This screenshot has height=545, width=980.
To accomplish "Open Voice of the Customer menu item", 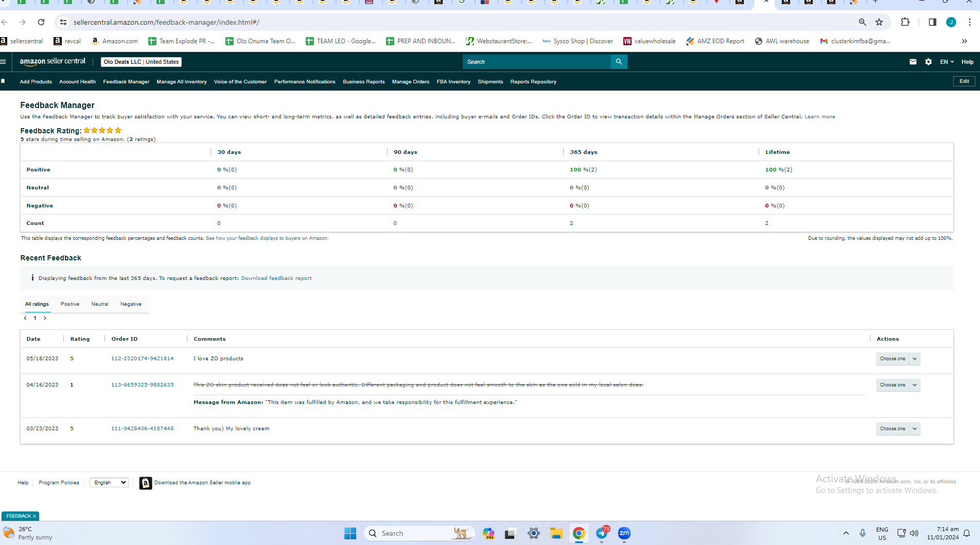I will click(x=240, y=82).
